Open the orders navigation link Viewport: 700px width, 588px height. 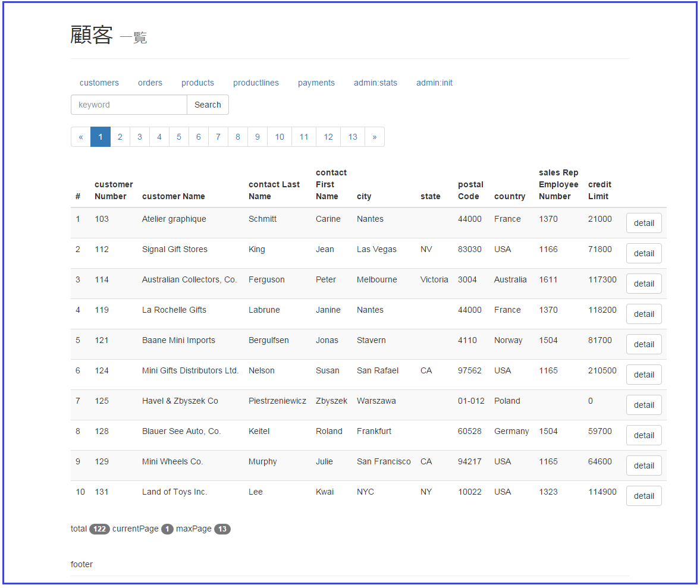(x=149, y=83)
